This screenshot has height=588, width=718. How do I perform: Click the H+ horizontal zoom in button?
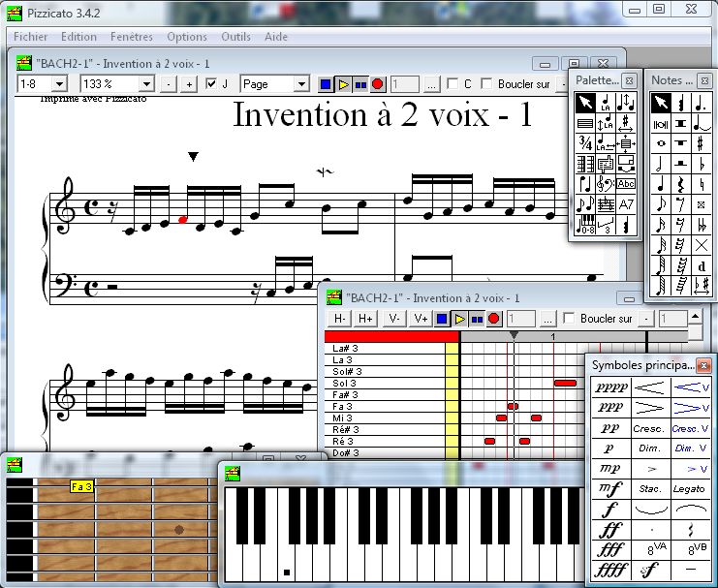(365, 319)
